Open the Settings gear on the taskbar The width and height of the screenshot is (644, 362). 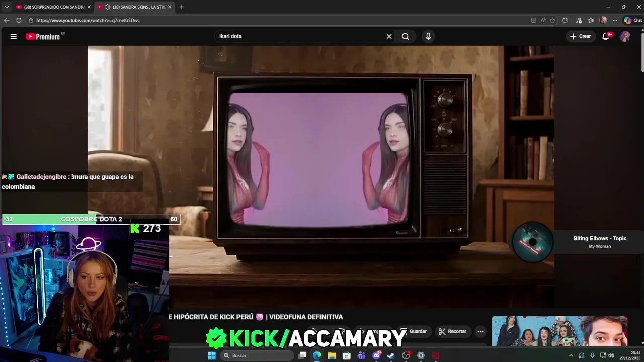(x=421, y=355)
